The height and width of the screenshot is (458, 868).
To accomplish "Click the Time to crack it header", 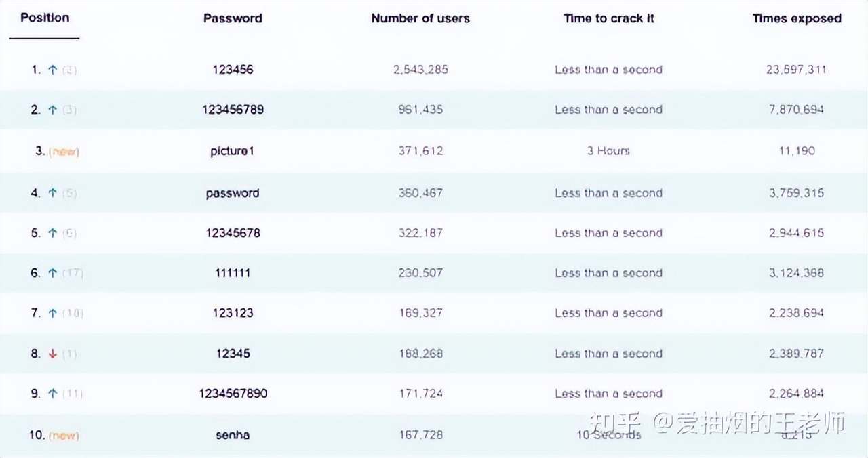I will pyautogui.click(x=608, y=18).
